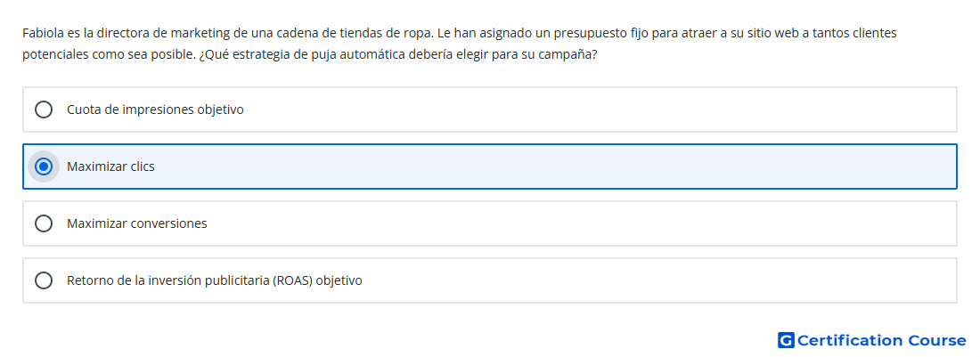Click blank space in highlighted "Maximizar clics" row
Image resolution: width=980 pixels, height=357 pixels.
[624, 166]
